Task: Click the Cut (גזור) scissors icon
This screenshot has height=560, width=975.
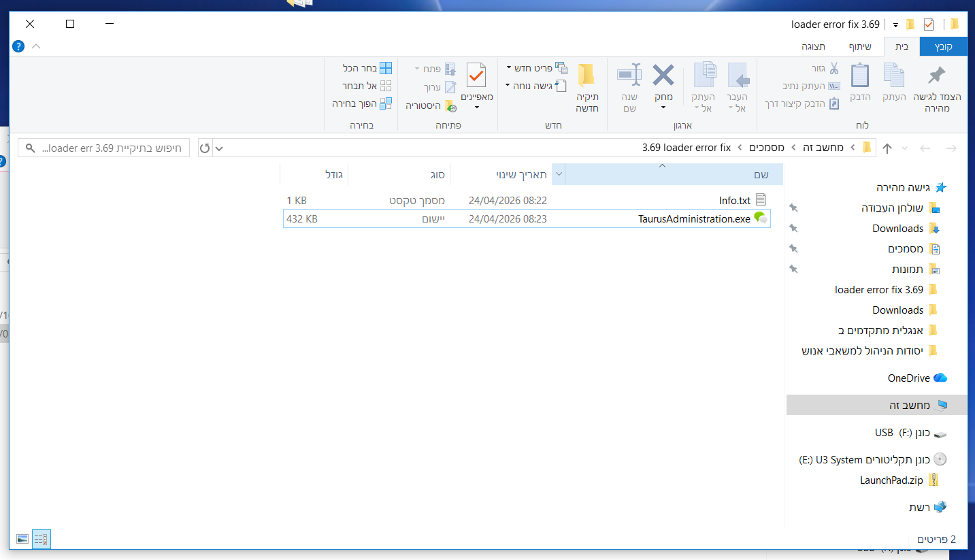Action: [x=833, y=68]
